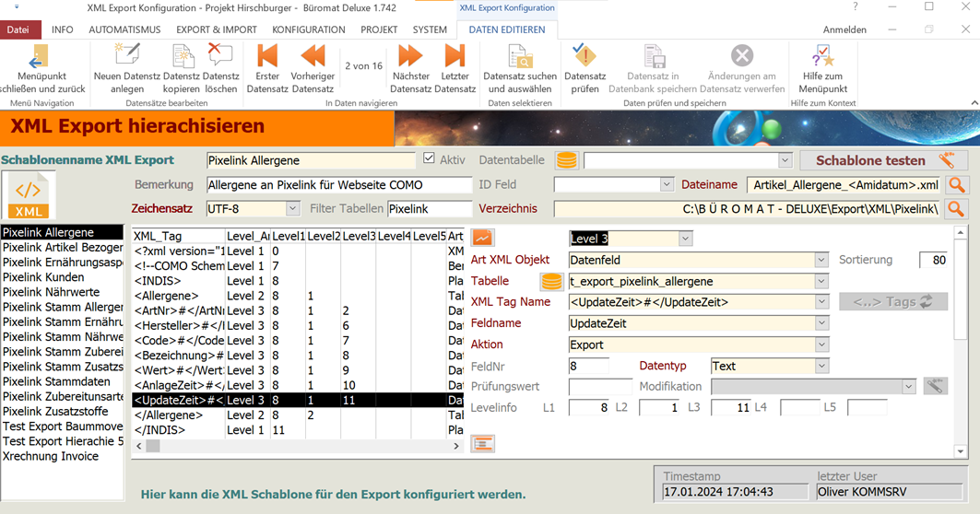
Task: Click Menüpunkt schließen und zurück
Action: pos(39,69)
